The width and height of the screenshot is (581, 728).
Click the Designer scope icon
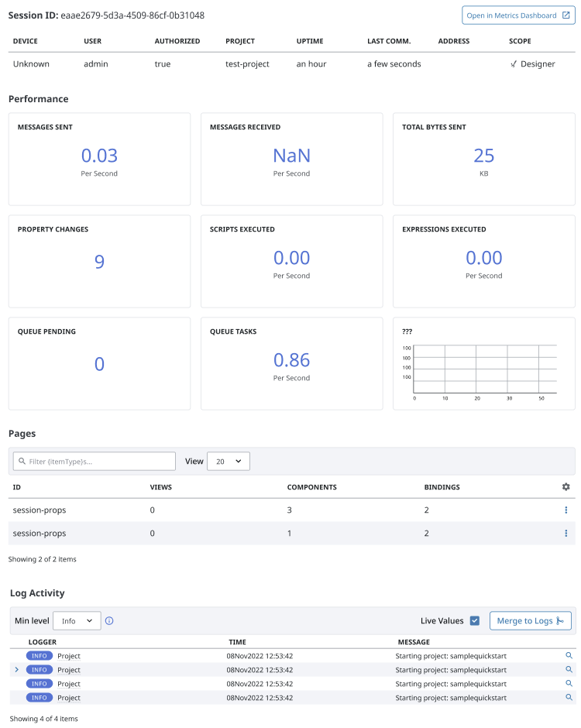pyautogui.click(x=513, y=64)
